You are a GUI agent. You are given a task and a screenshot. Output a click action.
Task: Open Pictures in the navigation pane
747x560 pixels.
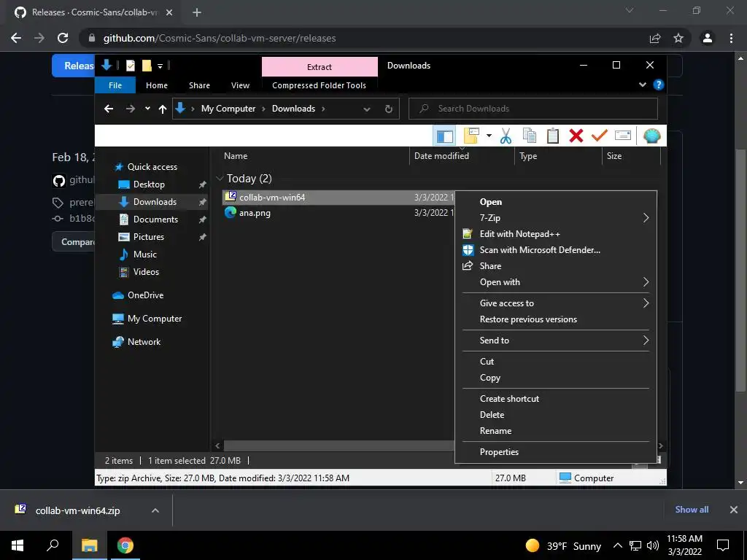tap(149, 237)
